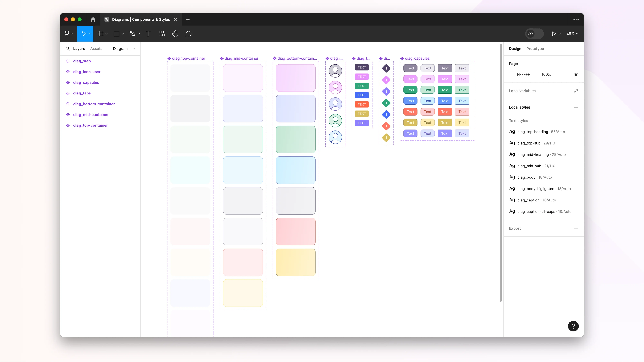
Task: Click page background FFFFFF color swatch
Action: point(512,74)
